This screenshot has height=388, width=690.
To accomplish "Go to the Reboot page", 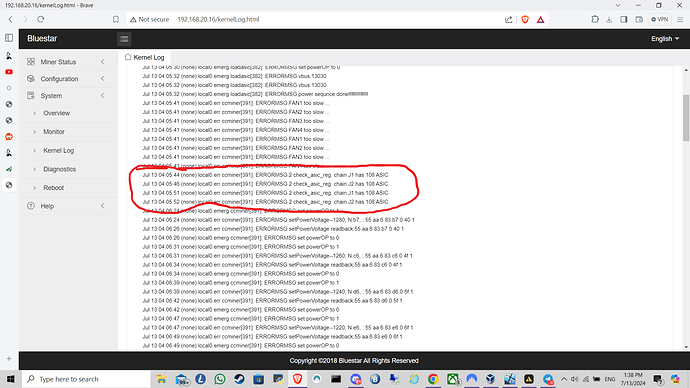I will coord(53,187).
